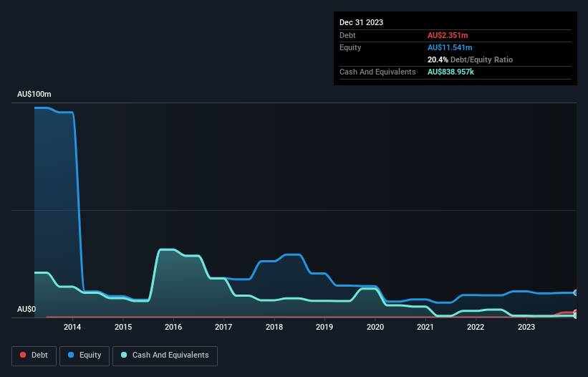This screenshot has width=588, height=377.
Task: Select the 2018 x-axis year label
Action: pyautogui.click(x=274, y=328)
